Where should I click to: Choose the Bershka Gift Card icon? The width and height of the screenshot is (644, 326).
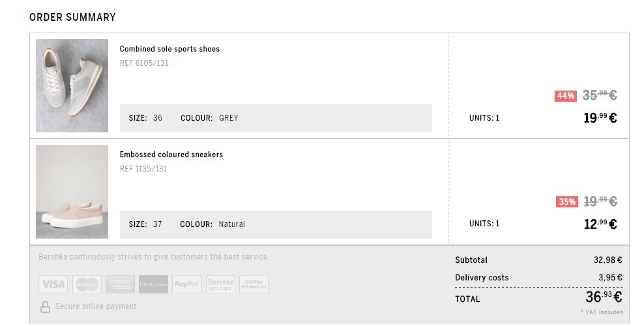coord(220,284)
